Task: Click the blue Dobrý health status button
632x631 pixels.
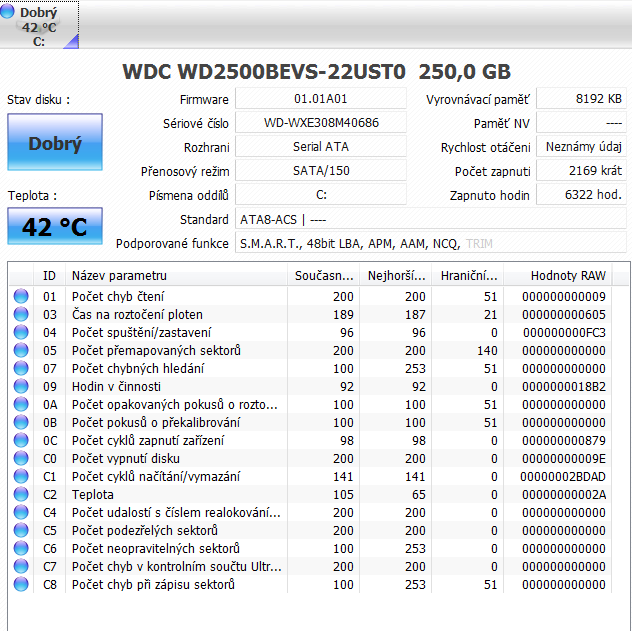Action: (x=55, y=142)
